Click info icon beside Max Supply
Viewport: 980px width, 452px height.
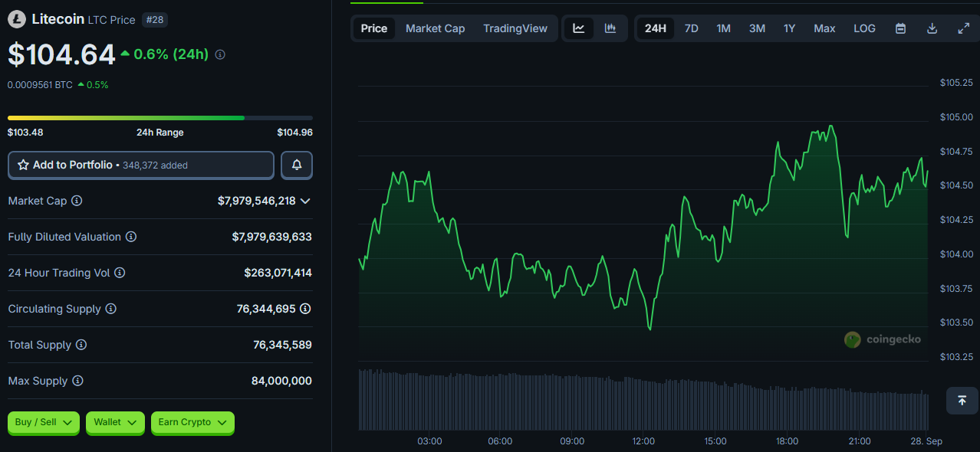77,381
